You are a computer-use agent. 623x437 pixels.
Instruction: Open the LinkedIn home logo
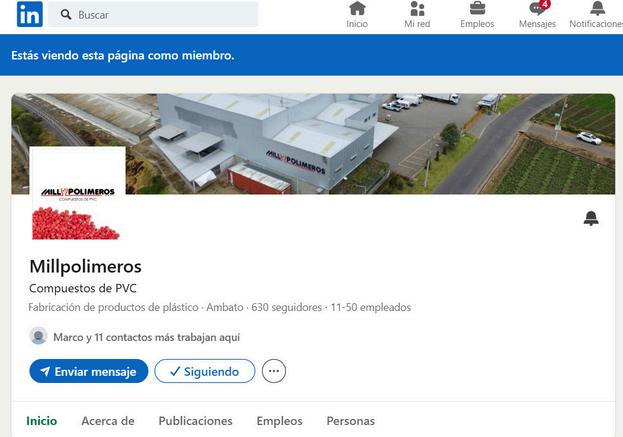[x=30, y=14]
